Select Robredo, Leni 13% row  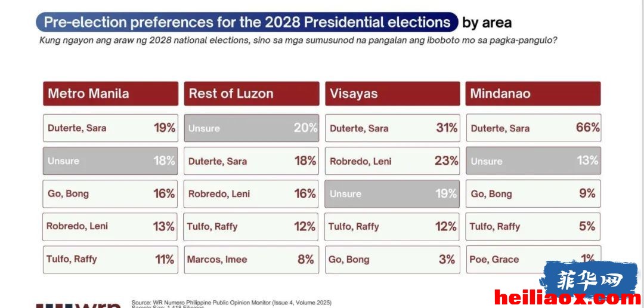click(x=110, y=227)
